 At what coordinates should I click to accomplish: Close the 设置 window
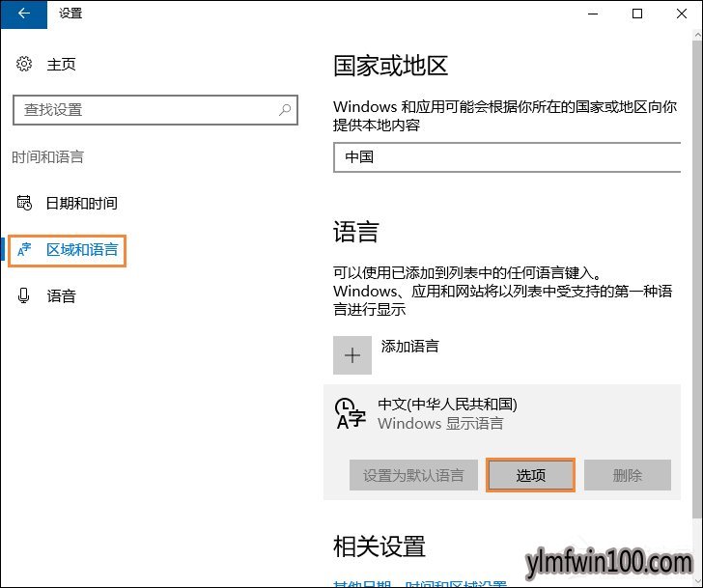(682, 14)
